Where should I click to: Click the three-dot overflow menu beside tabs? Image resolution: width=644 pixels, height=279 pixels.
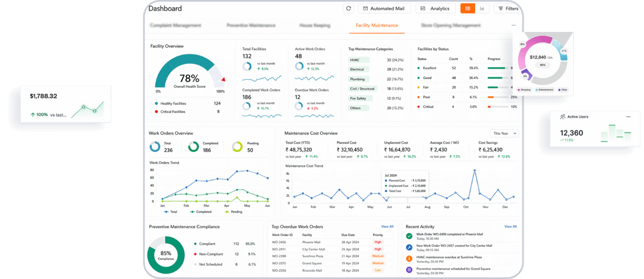(514, 25)
